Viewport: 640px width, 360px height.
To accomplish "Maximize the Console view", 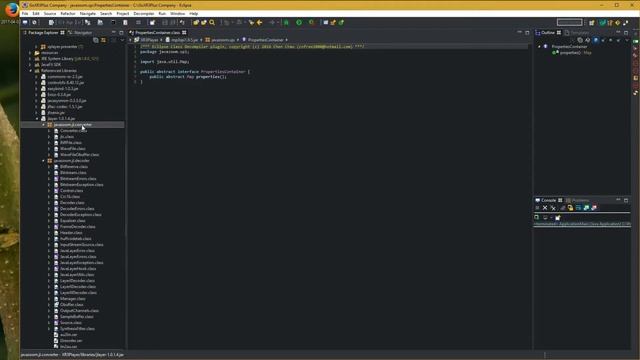I will [626, 200].
